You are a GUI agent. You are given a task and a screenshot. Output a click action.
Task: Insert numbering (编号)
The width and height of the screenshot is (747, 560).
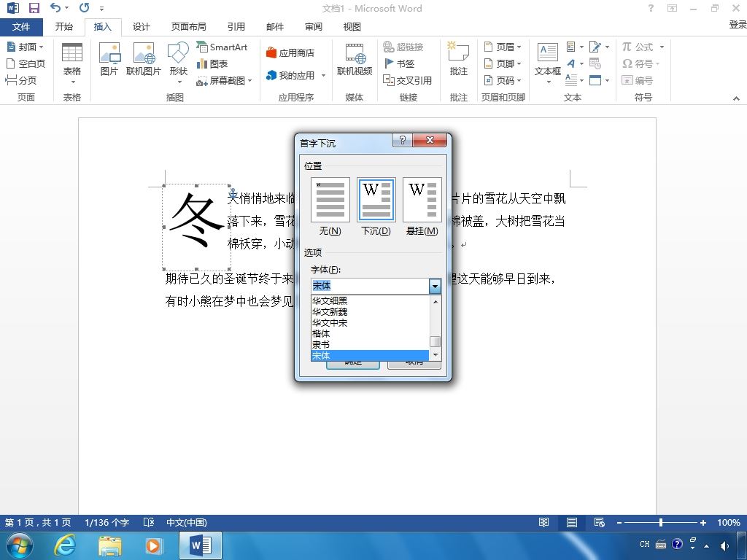click(x=638, y=80)
